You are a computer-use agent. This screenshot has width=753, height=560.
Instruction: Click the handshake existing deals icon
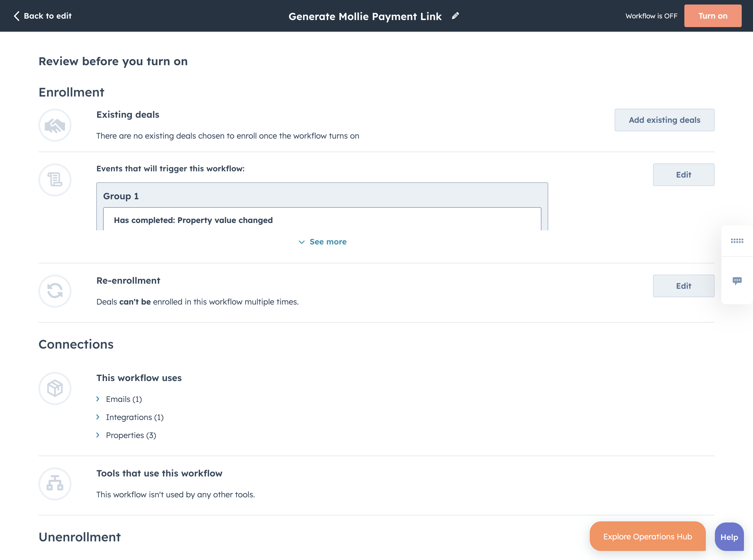coord(55,125)
